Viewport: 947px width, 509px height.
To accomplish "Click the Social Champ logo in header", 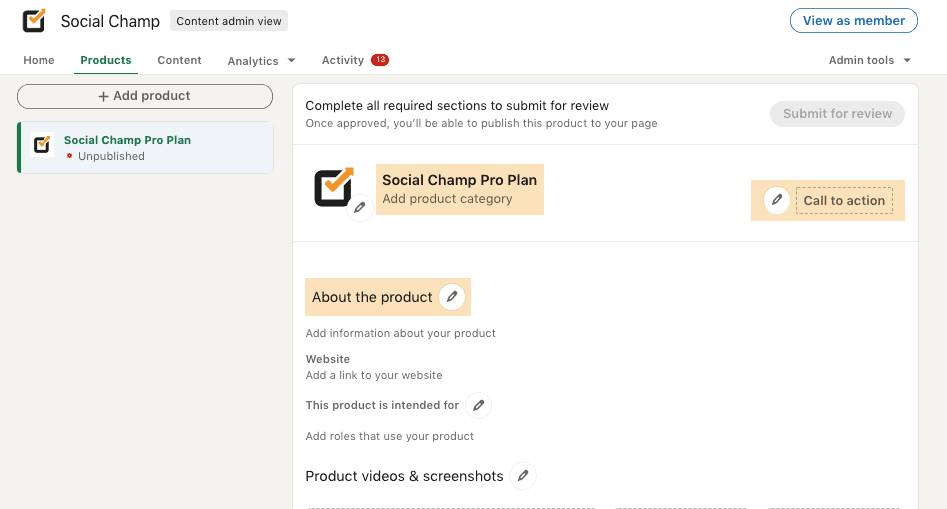I will (x=35, y=21).
